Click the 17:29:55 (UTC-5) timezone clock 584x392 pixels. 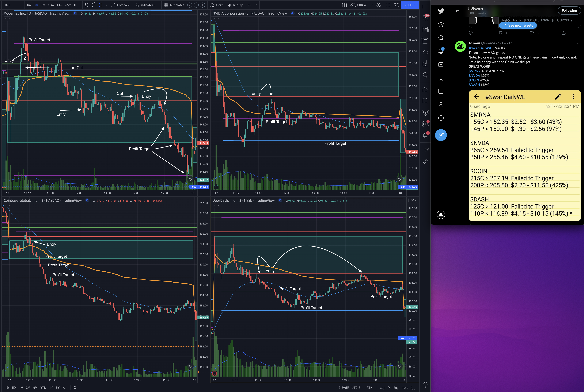pos(349,388)
